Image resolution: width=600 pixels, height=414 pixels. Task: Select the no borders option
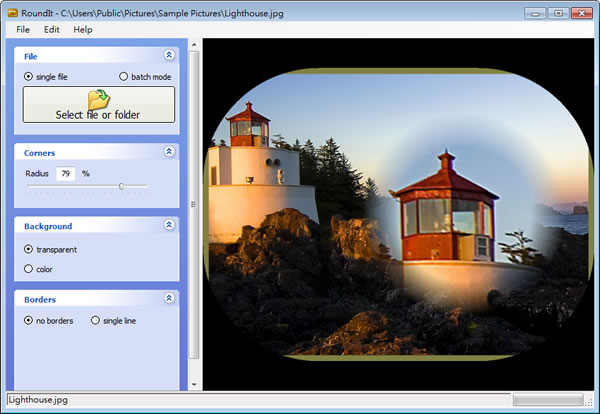point(28,321)
